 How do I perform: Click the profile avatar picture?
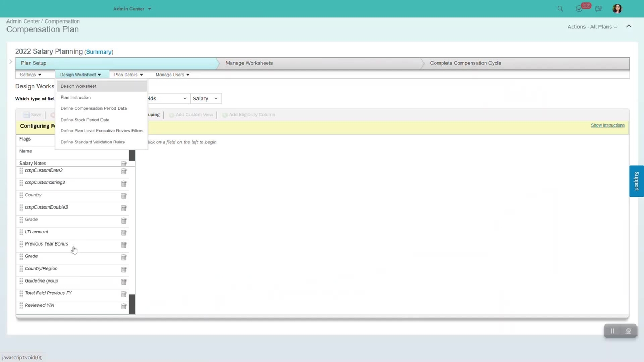617,9
